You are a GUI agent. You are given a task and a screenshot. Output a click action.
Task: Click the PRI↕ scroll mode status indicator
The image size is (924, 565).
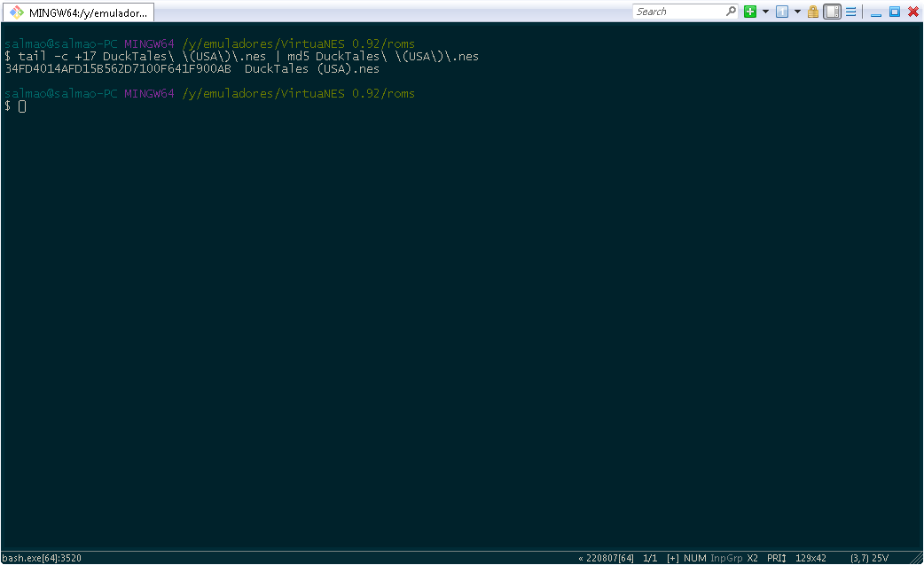point(777,558)
